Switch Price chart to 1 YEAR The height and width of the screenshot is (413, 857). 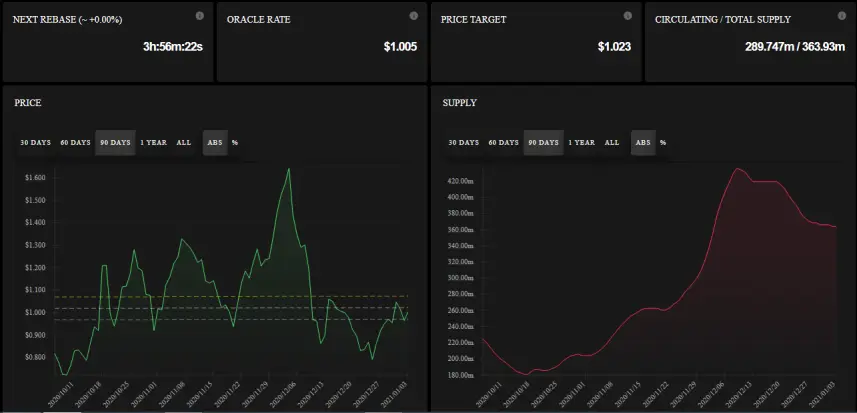(x=154, y=143)
